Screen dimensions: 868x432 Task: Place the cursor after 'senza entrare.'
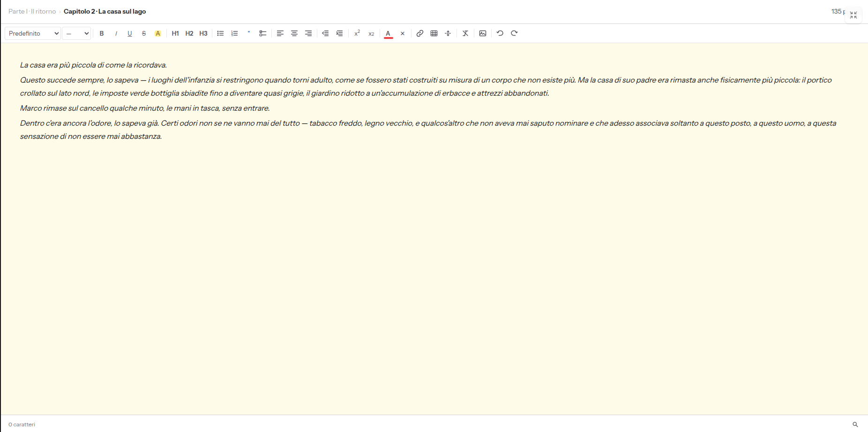(x=271, y=108)
